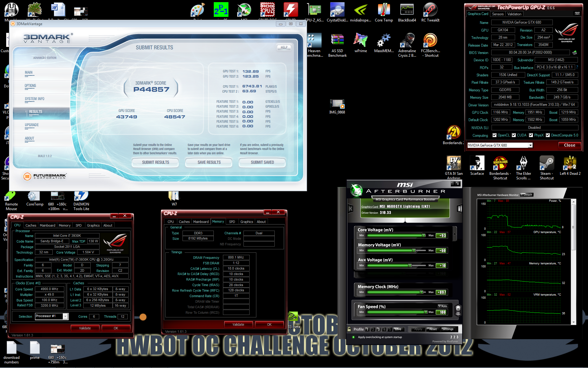Image resolution: width=588 pixels, height=368 pixels.
Task: Open Left 4 Dead 2 desktop icon
Action: click(x=570, y=166)
